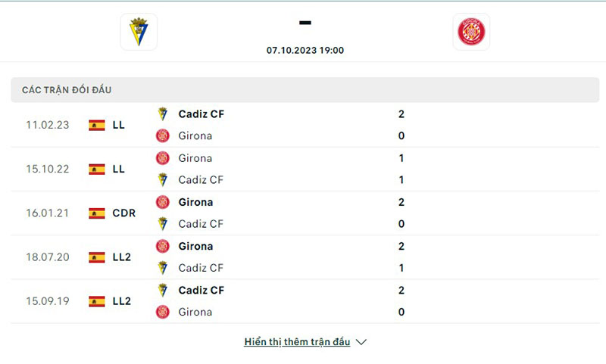Click the match date 07.10.2023 19:00

pyautogui.click(x=305, y=50)
